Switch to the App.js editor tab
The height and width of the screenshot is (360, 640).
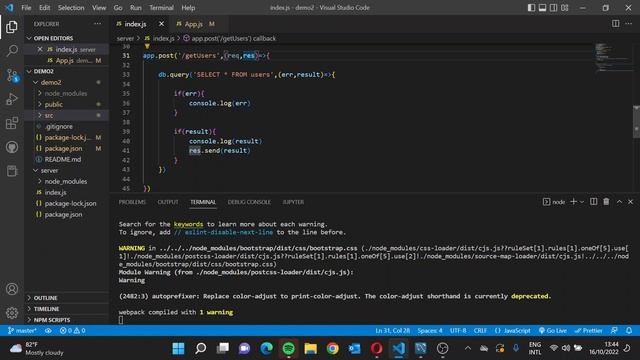coord(195,24)
